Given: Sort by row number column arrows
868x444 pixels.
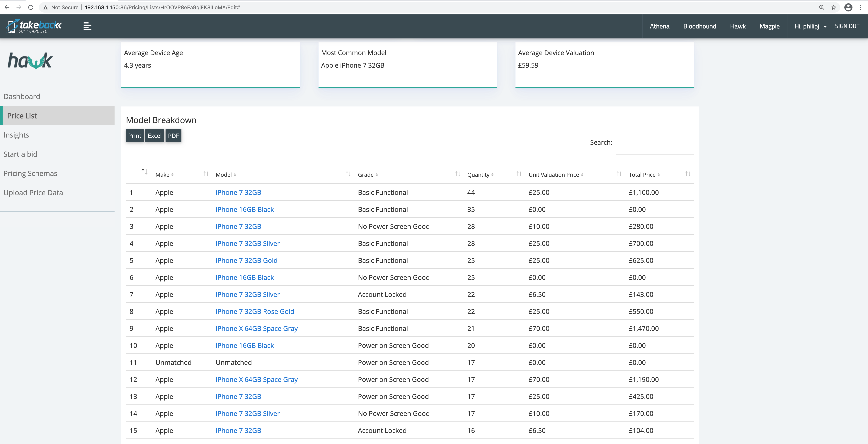Looking at the screenshot, I should (144, 172).
